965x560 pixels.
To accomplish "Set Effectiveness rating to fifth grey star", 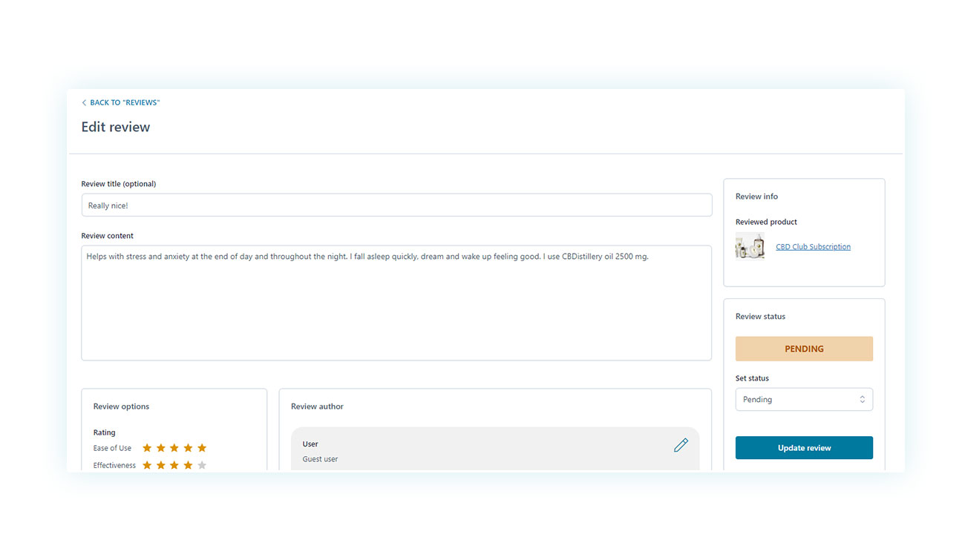I will 202,465.
